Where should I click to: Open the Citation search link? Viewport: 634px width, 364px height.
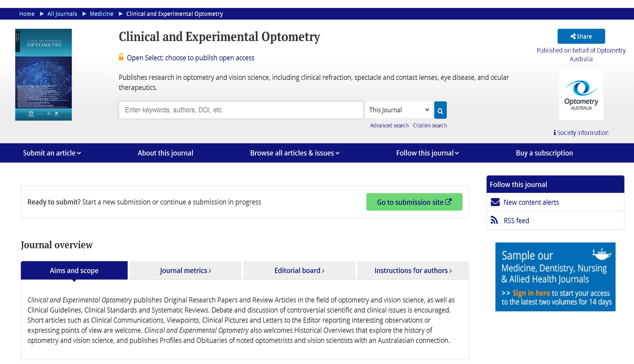point(430,126)
